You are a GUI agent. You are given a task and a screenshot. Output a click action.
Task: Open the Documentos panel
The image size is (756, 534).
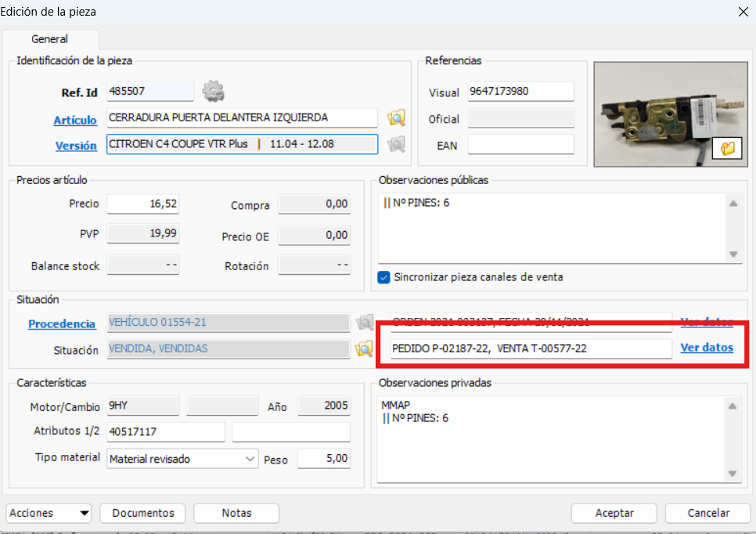pos(142,513)
